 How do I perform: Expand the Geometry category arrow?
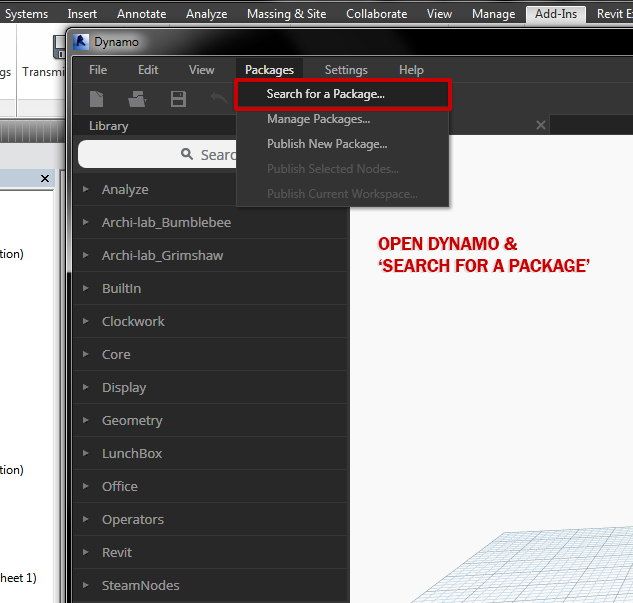pos(86,420)
